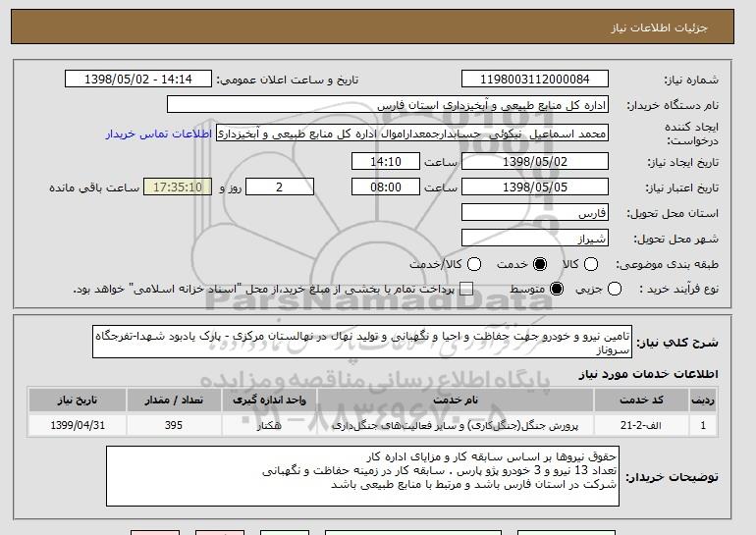Image resolution: width=756 pixels, height=535 pixels.
Task: Click the delivery city field شیراز
Action: (535, 239)
